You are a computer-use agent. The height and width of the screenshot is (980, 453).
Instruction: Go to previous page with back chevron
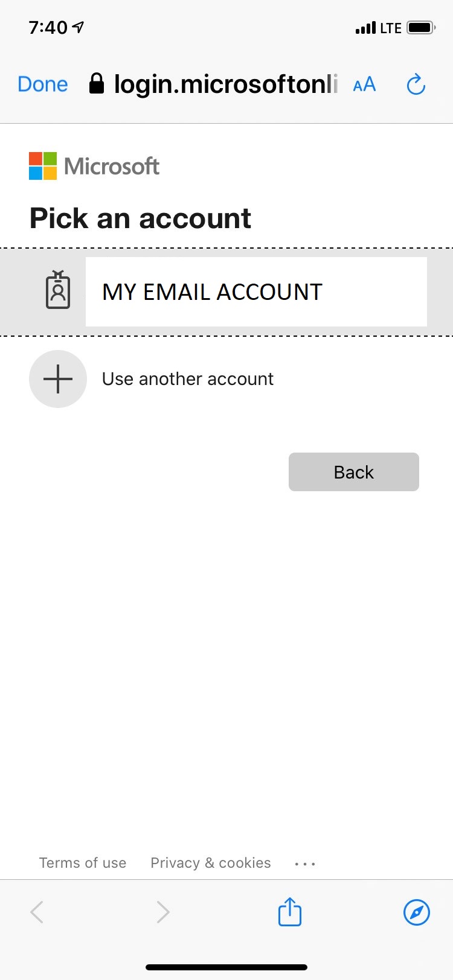coord(37,912)
